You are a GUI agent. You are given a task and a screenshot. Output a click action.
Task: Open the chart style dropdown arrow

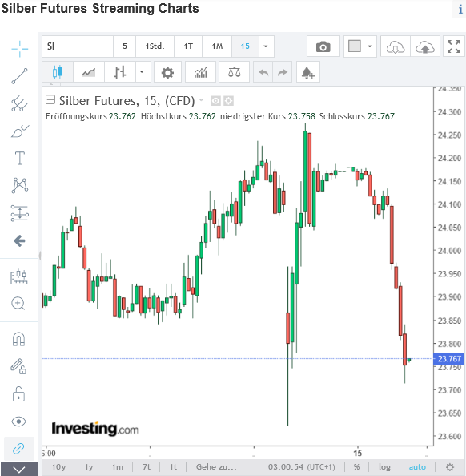(x=142, y=72)
